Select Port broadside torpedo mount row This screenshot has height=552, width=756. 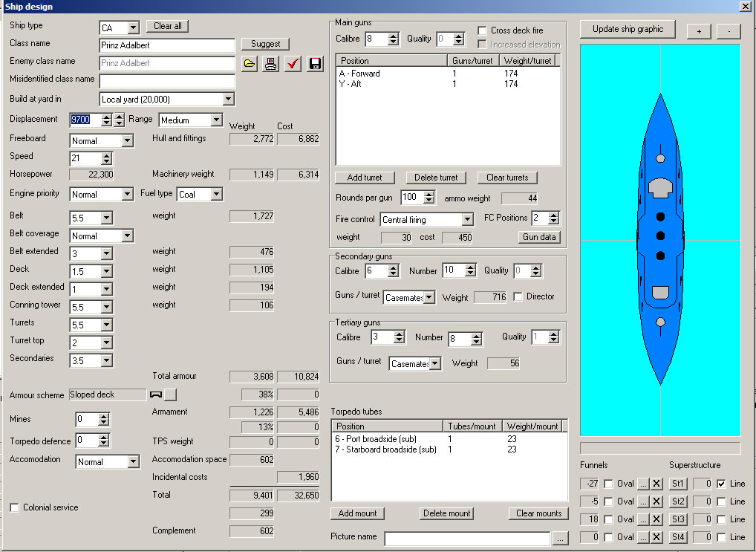pyautogui.click(x=449, y=438)
